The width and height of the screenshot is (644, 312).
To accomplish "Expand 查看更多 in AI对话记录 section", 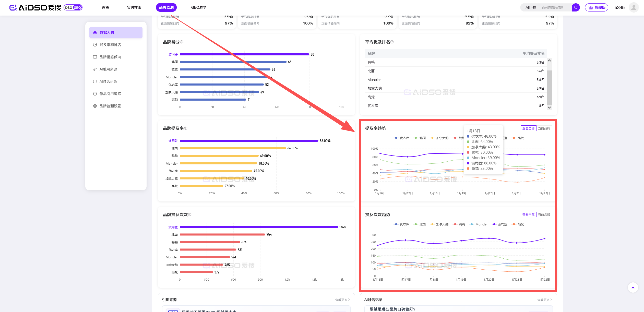I will [544, 300].
